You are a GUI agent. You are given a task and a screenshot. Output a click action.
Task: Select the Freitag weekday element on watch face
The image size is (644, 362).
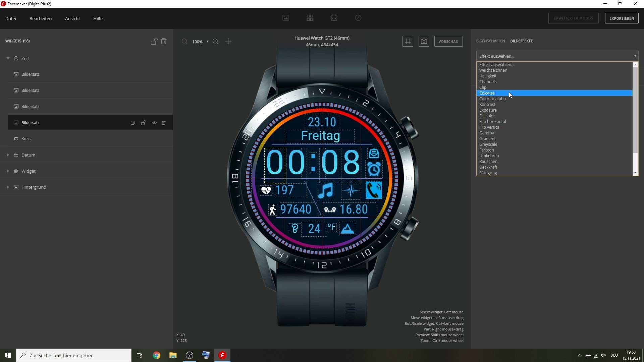(x=321, y=136)
